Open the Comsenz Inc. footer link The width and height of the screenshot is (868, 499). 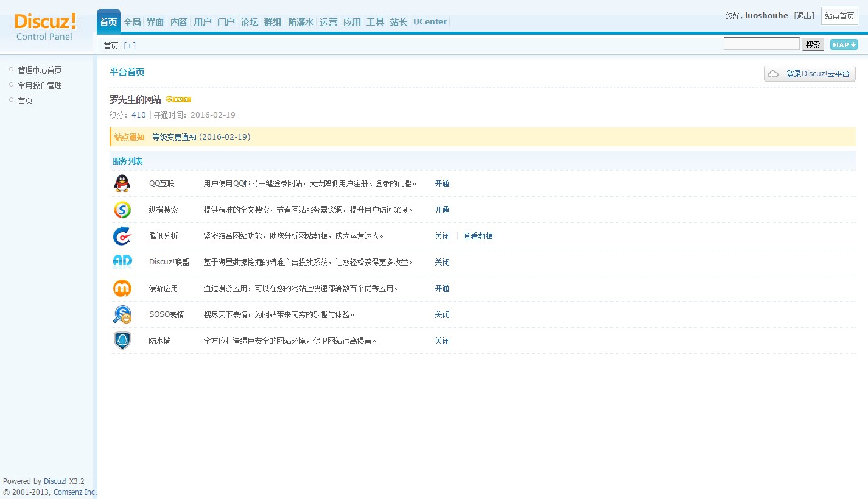click(75, 492)
